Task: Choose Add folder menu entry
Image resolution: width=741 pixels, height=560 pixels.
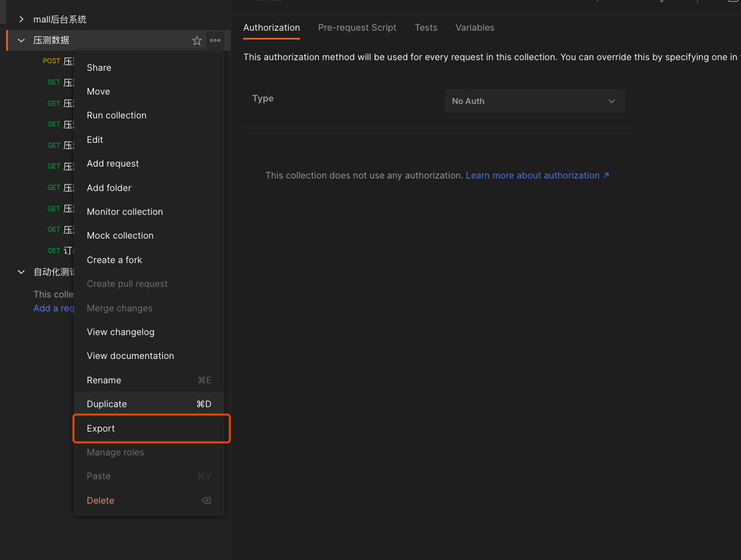Action: [x=149, y=188]
